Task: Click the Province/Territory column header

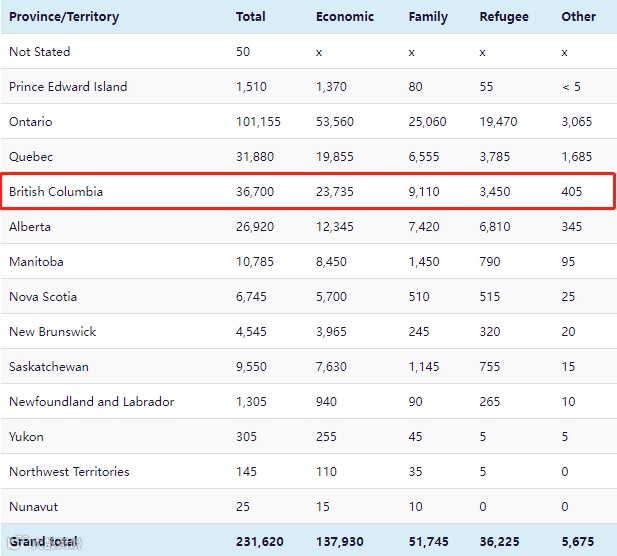Action: pos(64,16)
